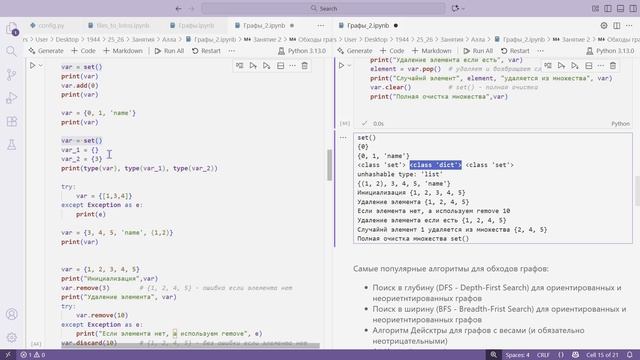This screenshot has width=640, height=360.
Task: Split the right cell using toolbar icon
Action: (589, 66)
